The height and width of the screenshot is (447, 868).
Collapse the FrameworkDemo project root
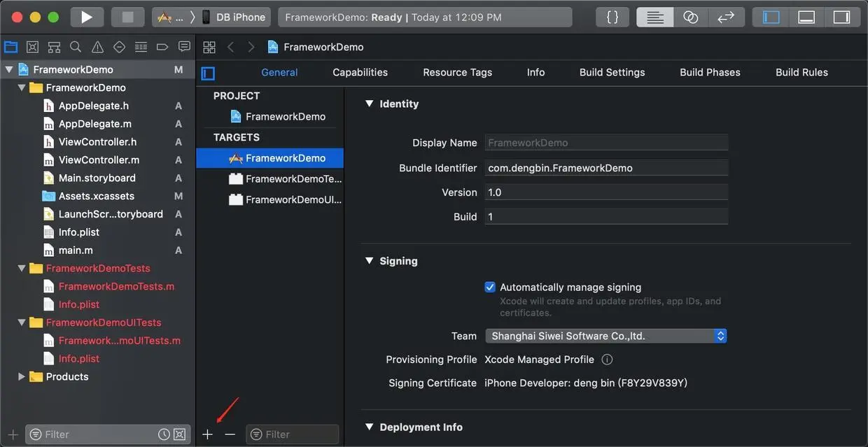9,69
